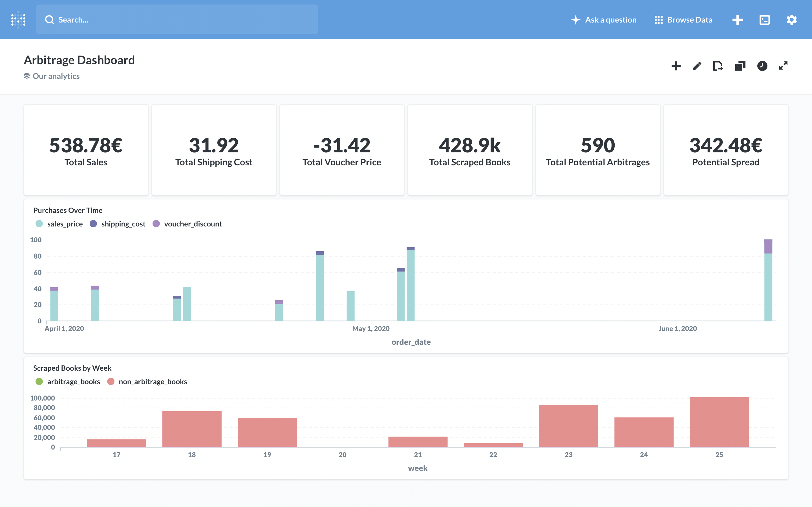Click the plus icon in top navigation bar
The width and height of the screenshot is (812, 507).
tap(737, 20)
